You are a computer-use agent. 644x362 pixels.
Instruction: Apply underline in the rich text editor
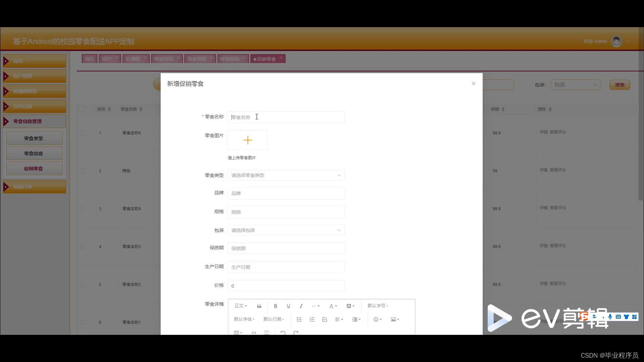[288, 306]
